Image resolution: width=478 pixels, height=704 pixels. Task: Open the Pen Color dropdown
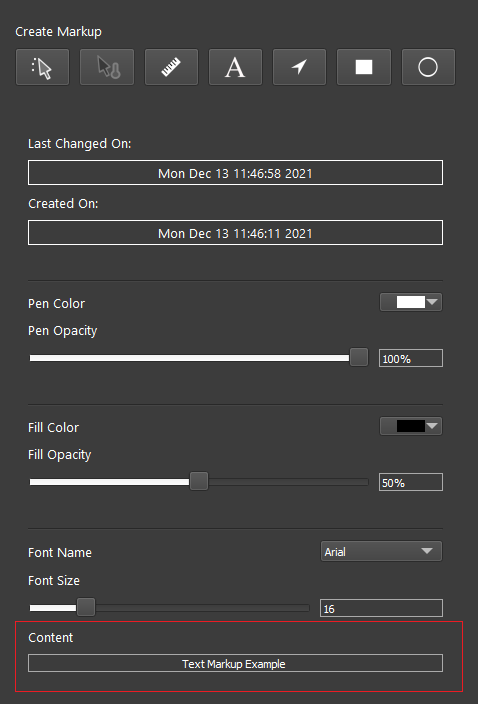coord(411,302)
